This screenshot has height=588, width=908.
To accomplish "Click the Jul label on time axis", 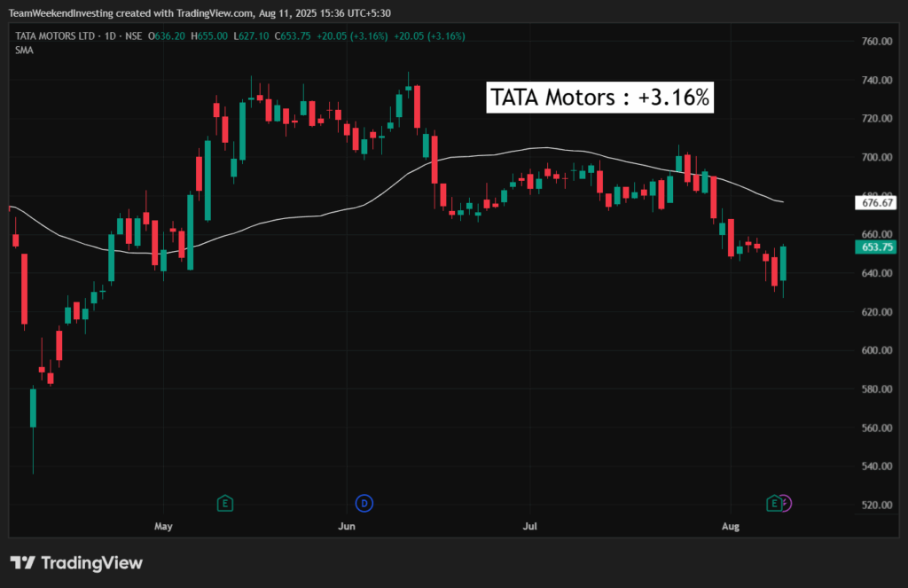I will click(530, 526).
